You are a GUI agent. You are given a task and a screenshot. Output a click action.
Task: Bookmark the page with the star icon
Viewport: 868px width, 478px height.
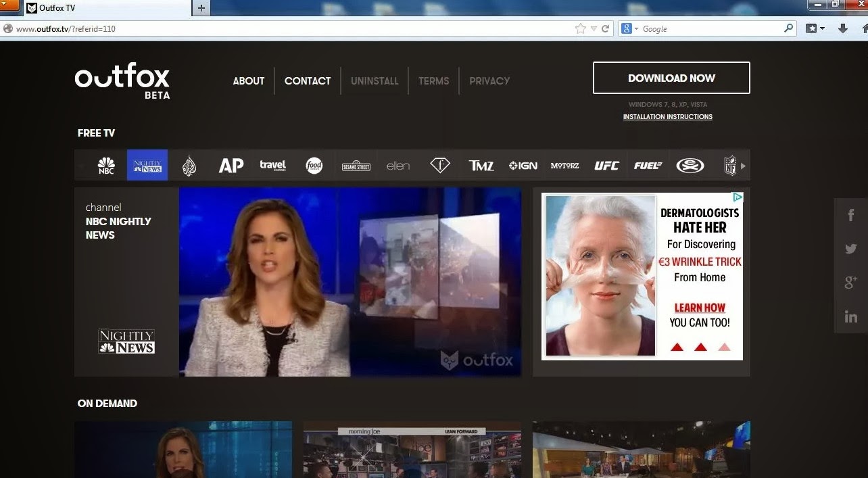click(x=580, y=29)
